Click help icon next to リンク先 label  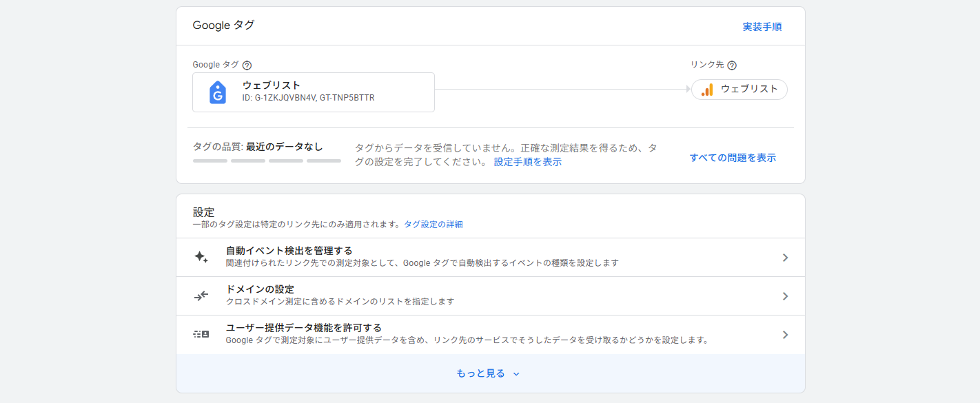732,65
